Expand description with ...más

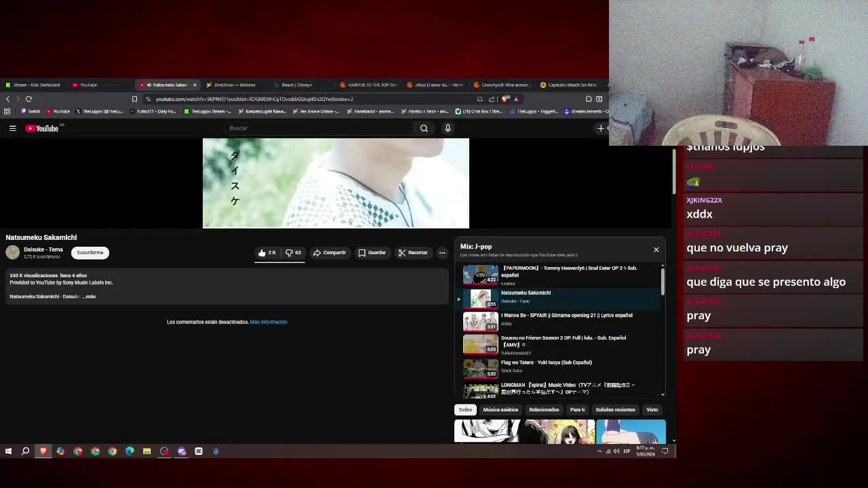pyautogui.click(x=89, y=296)
